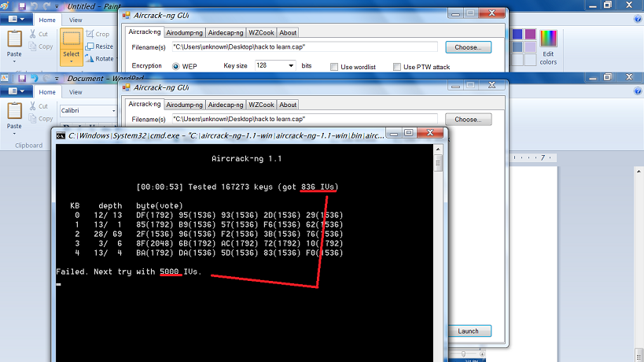The width and height of the screenshot is (644, 362).
Task: Expand the Calibri font family dropdown
Action: 113,110
